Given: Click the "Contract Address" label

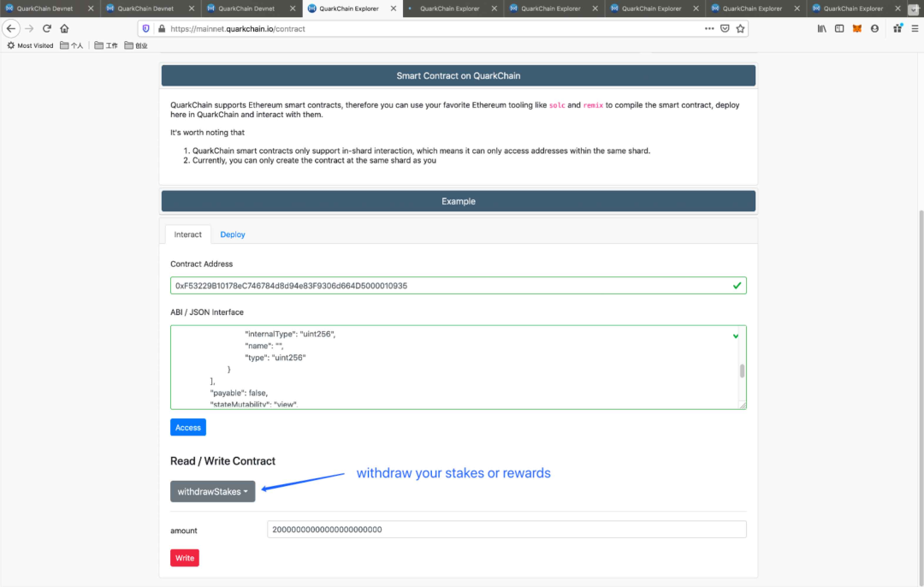Looking at the screenshot, I should click(x=202, y=264).
